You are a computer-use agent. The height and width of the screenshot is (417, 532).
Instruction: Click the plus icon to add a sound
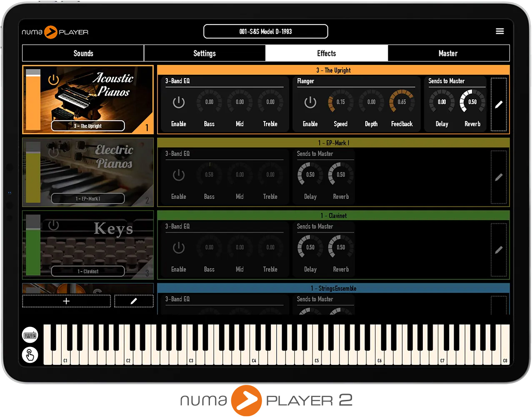pyautogui.click(x=66, y=301)
